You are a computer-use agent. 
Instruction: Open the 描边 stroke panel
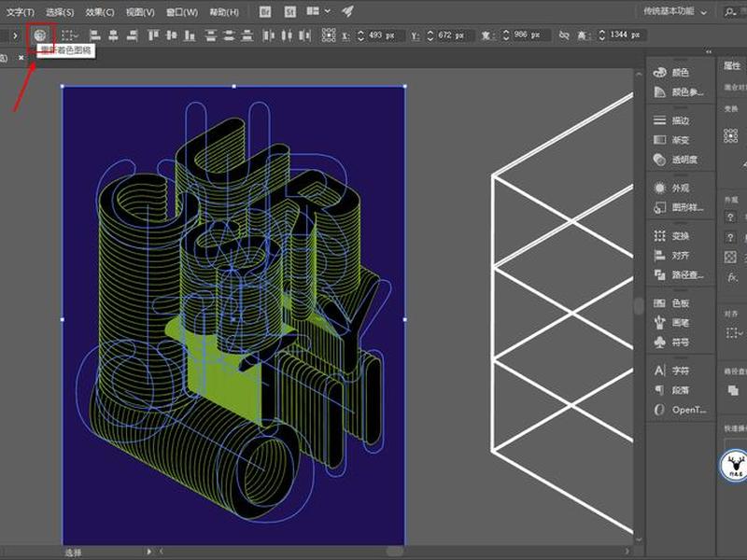point(671,120)
